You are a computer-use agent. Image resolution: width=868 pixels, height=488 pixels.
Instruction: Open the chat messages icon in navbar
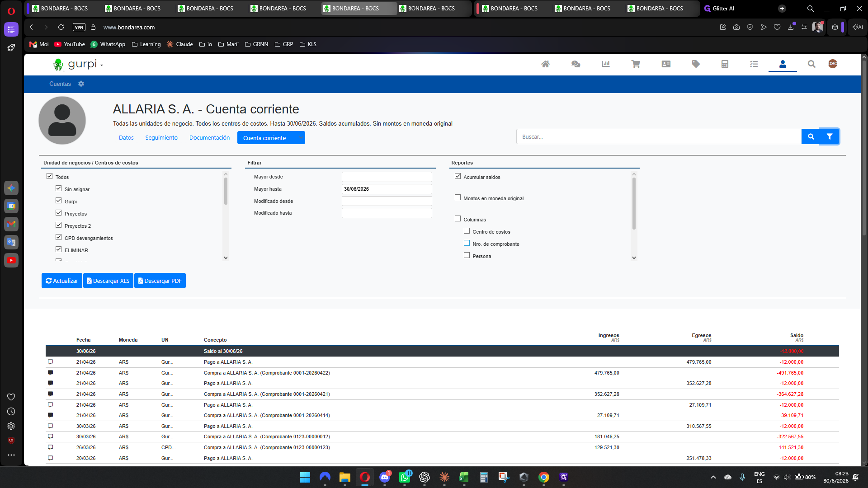576,64
